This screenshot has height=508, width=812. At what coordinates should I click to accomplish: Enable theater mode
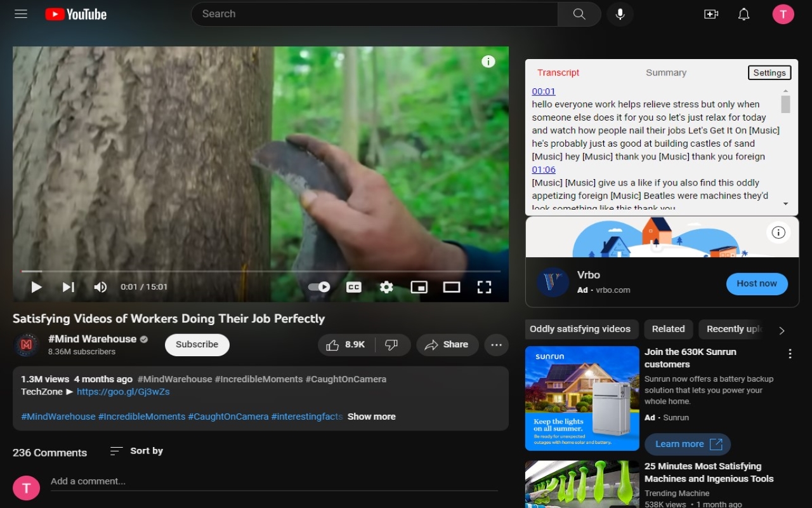coord(452,287)
